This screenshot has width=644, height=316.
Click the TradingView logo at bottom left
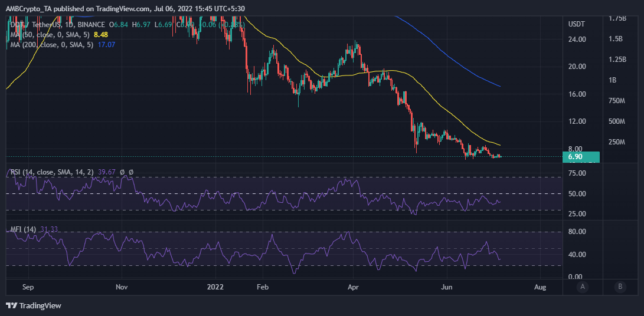click(x=34, y=305)
